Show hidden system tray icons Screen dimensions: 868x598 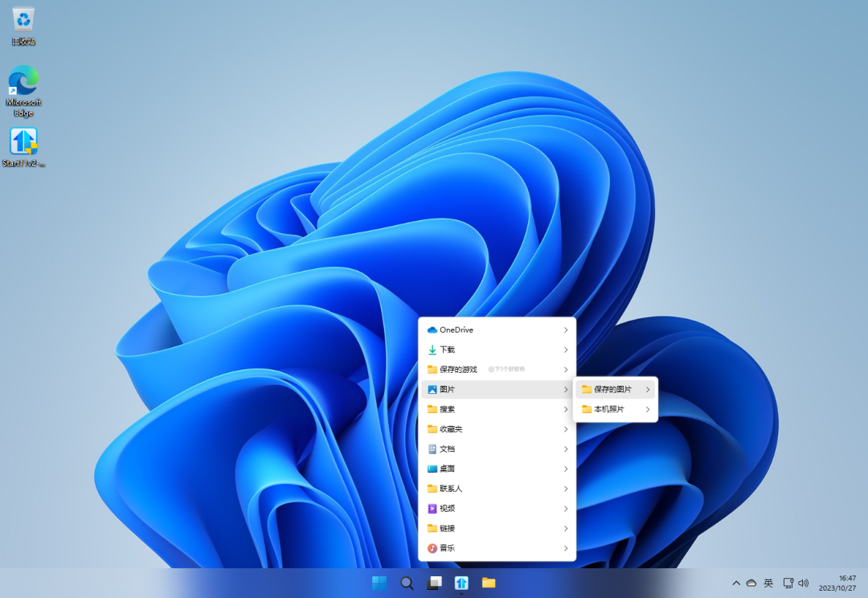(x=735, y=583)
